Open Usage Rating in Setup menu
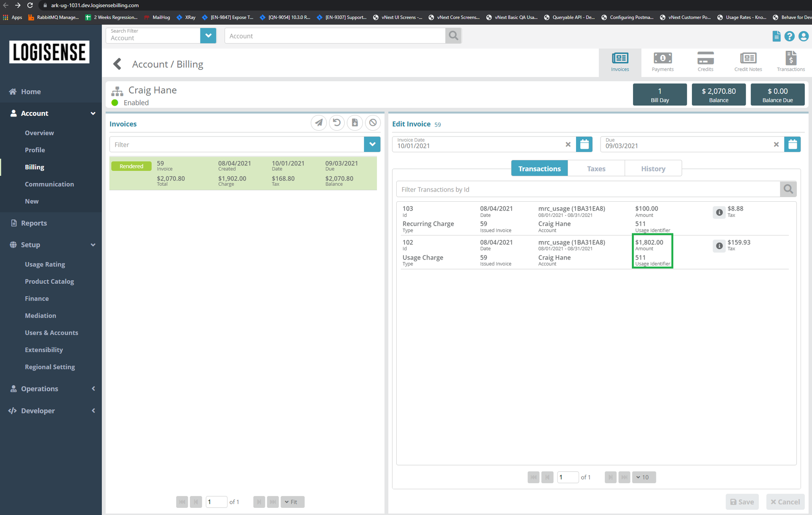 tap(45, 264)
